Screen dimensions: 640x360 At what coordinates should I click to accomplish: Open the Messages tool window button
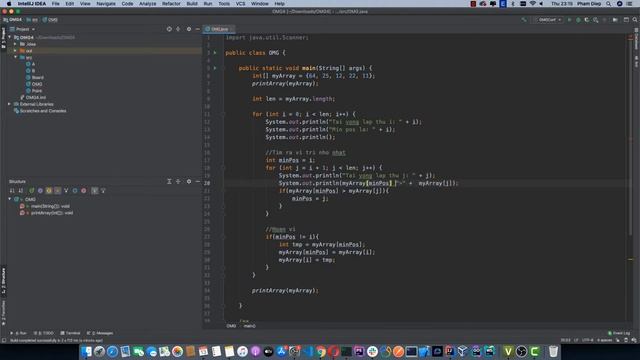coord(100,333)
